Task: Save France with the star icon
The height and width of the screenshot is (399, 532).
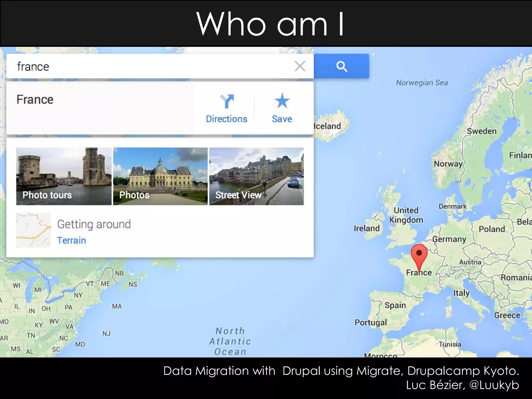Action: coord(282,109)
